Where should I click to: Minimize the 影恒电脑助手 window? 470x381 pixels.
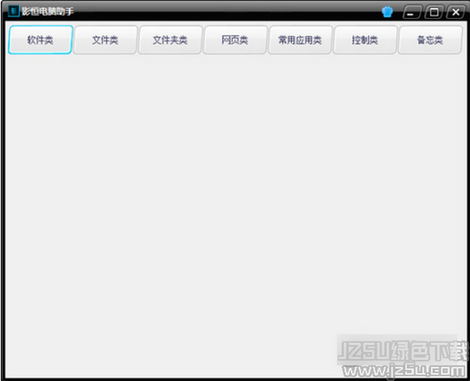(411, 12)
